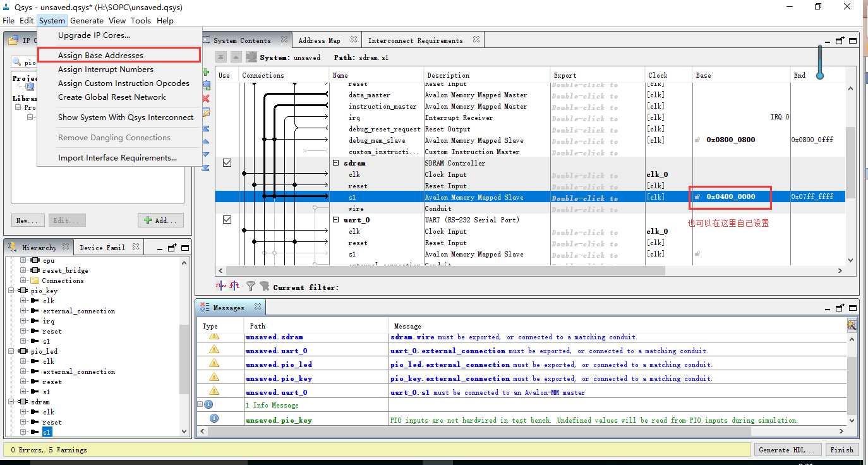Select Assign Base Addresses from the System menu
868x465 pixels.
click(119, 55)
